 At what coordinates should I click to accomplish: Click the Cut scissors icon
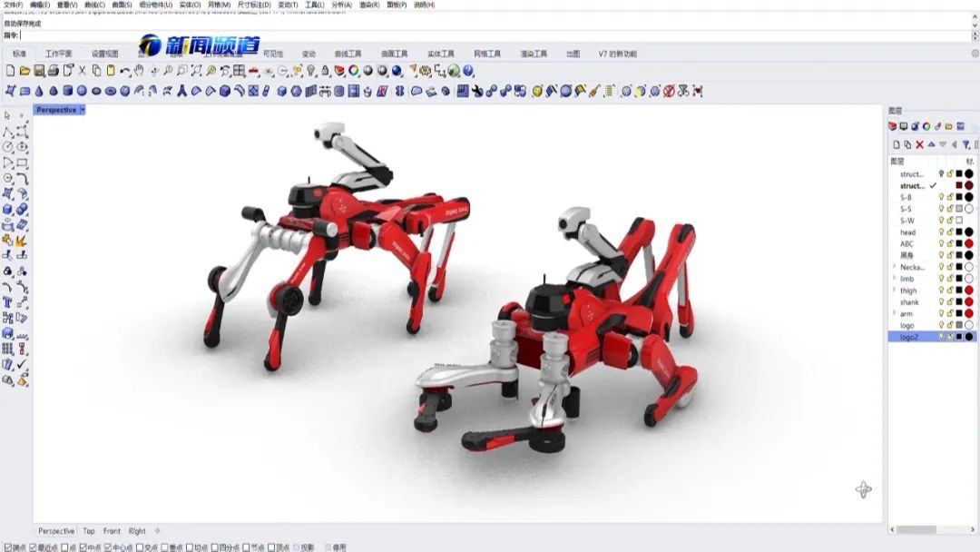click(83, 71)
